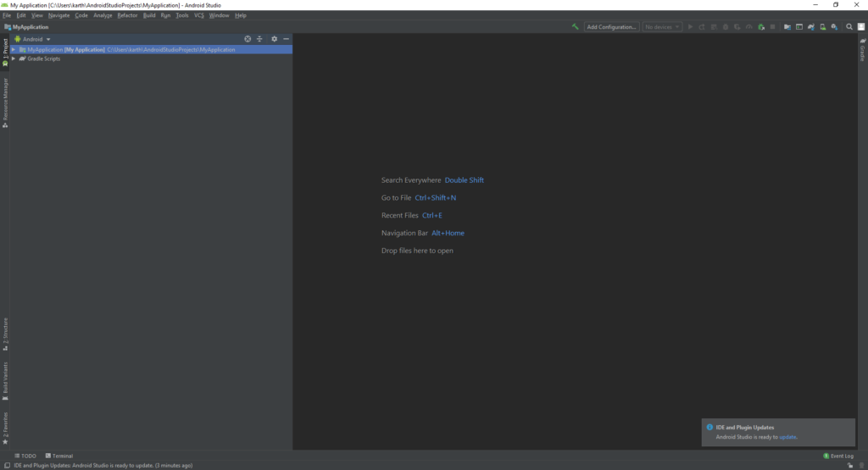Open the Edit menu
Image resolution: width=868 pixels, height=470 pixels.
[x=21, y=15]
